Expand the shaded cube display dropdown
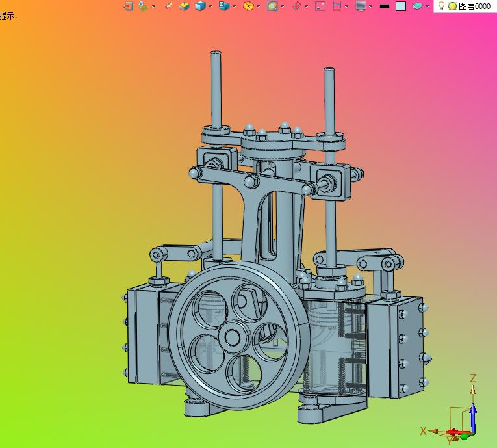497x448 pixels. (210, 7)
